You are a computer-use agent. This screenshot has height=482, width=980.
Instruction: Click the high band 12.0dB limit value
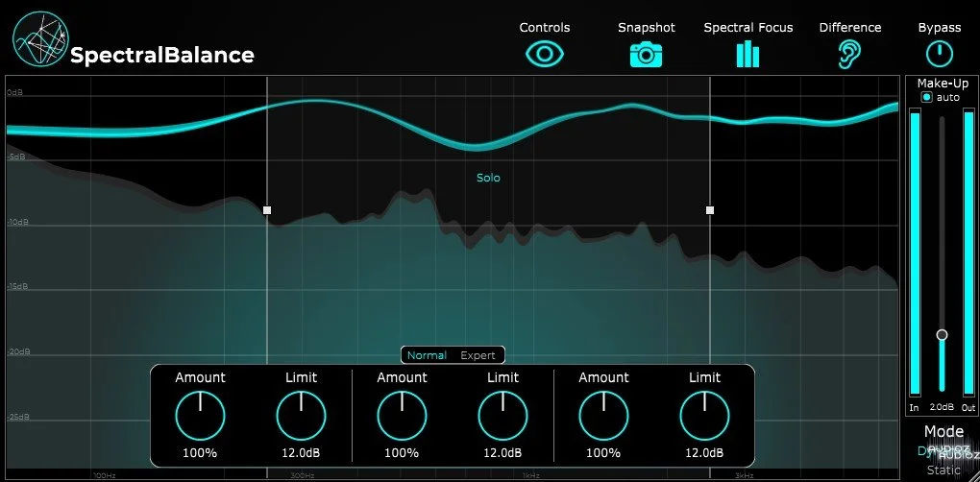pos(704,452)
